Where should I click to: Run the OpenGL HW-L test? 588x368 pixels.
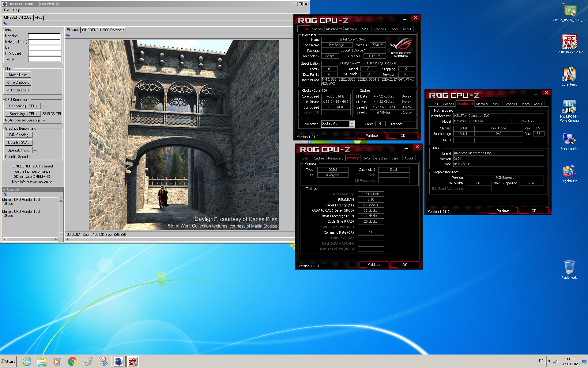19,150
